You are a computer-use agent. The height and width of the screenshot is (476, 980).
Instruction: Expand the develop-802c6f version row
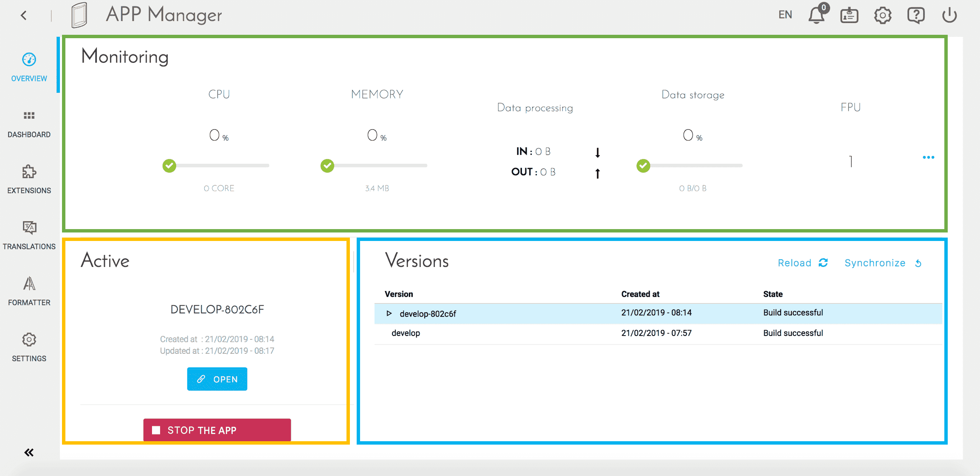389,314
